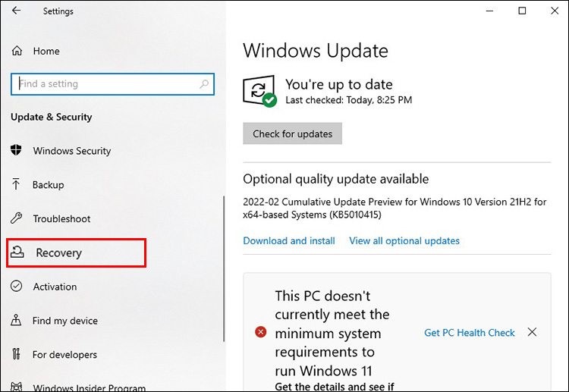The image size is (569, 392).
Task: Open View all optional updates
Action: [x=404, y=241]
